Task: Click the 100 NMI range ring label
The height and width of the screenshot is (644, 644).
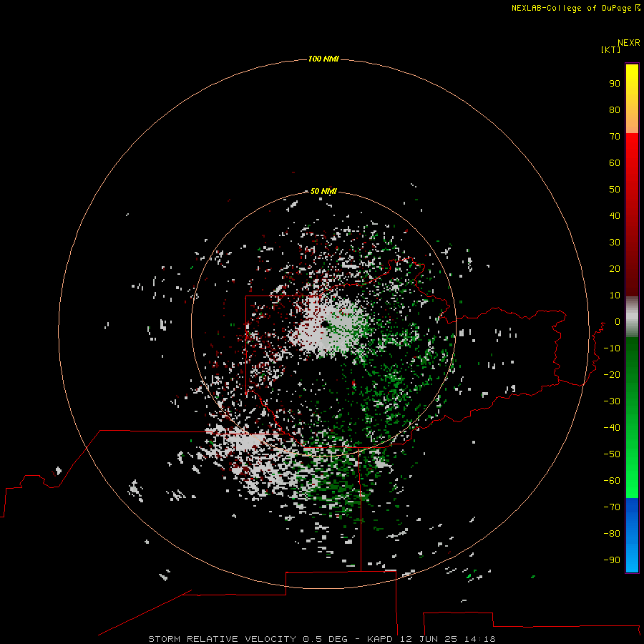Action: 323,59
